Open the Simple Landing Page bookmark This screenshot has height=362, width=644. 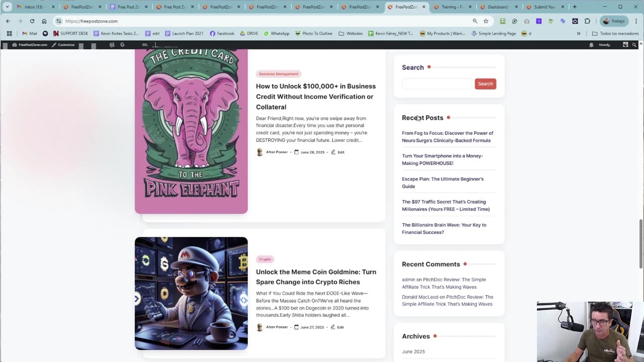494,33
